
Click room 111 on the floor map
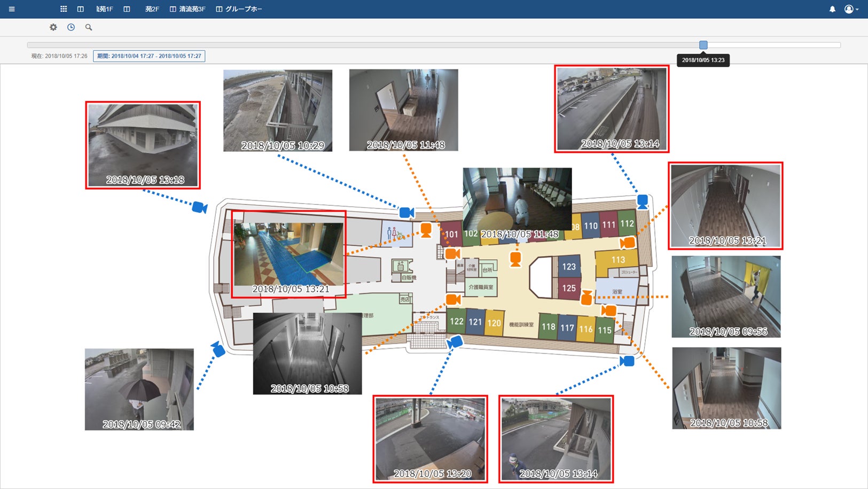[609, 225]
